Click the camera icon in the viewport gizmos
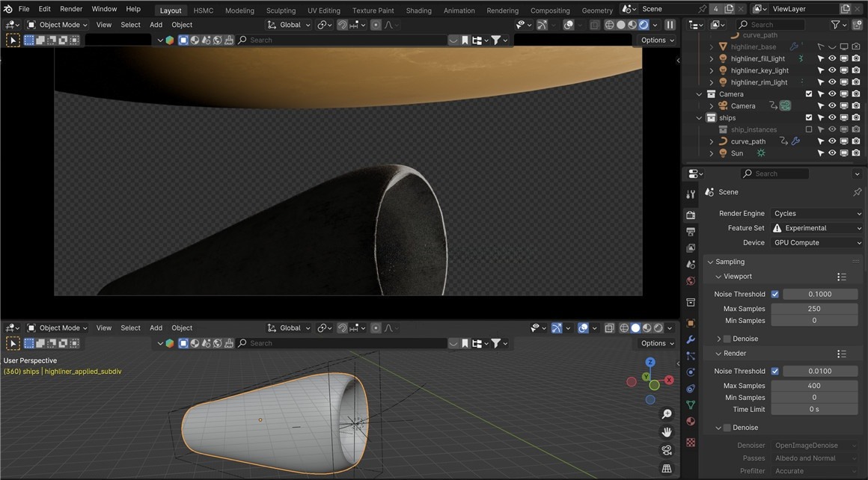868x480 pixels. pyautogui.click(x=666, y=449)
